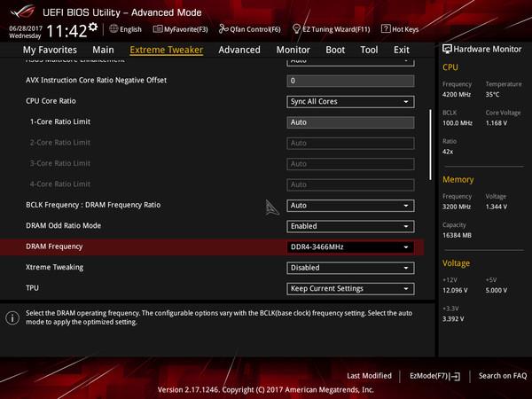Click the CPU heading in Hardware Monitor
This screenshot has height=399, width=532.
click(450, 67)
